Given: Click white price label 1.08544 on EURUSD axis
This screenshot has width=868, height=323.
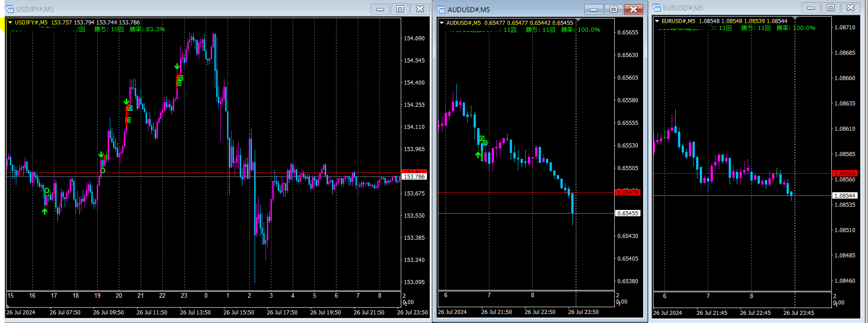Looking at the screenshot, I should coord(845,195).
